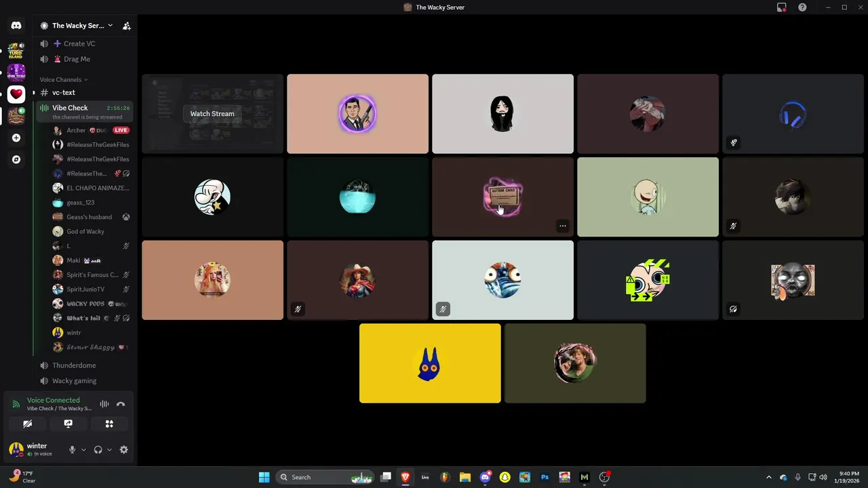
Task: Click the Task View taskbar icon
Action: (386, 477)
